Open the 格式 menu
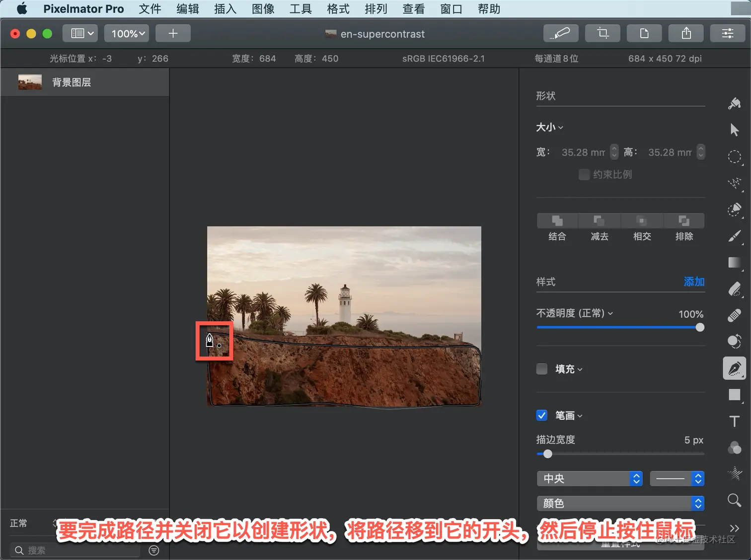Screen dimensions: 751x560 pyautogui.click(x=338, y=9)
